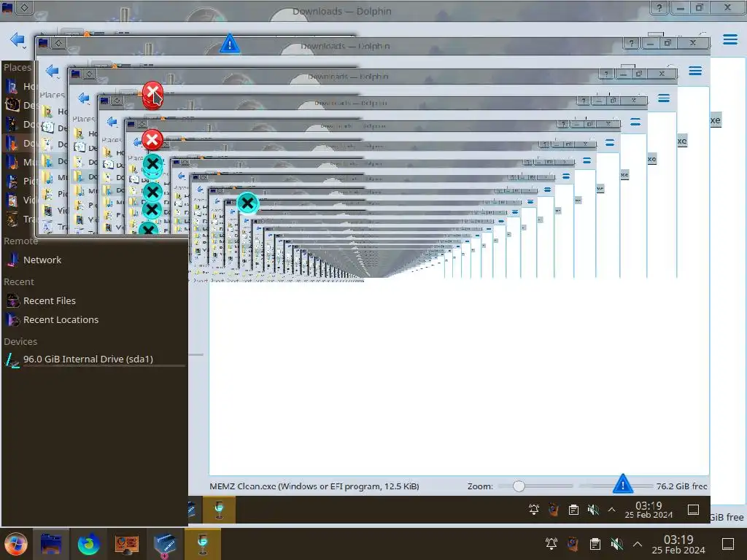The height and width of the screenshot is (560, 747).
Task: Open the hamburger menu in the second nested Dolphin window
Action: (x=695, y=71)
